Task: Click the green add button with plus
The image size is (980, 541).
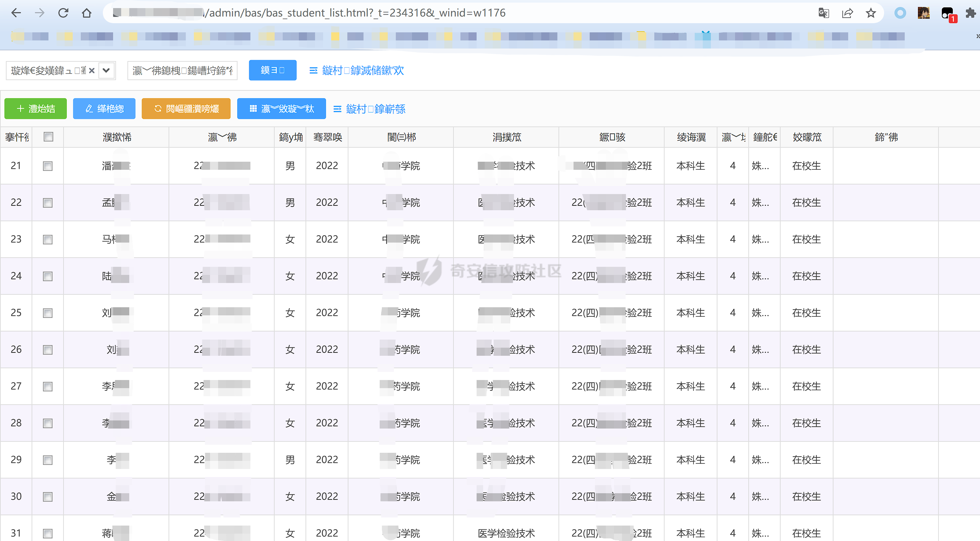Action: (36, 109)
